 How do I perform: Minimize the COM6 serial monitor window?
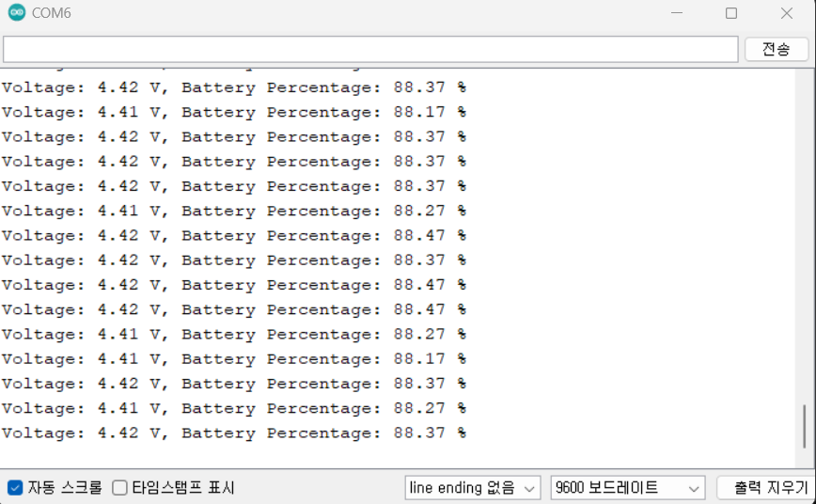tap(677, 13)
